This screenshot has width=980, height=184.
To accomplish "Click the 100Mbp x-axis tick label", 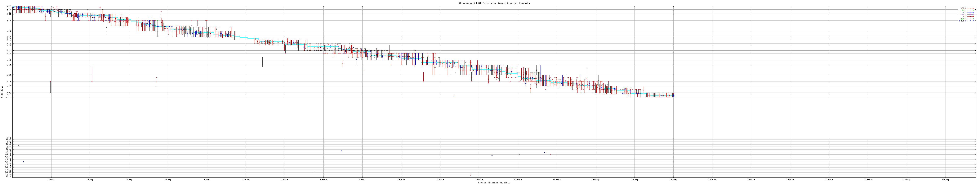I will pyautogui.click(x=401, y=179).
